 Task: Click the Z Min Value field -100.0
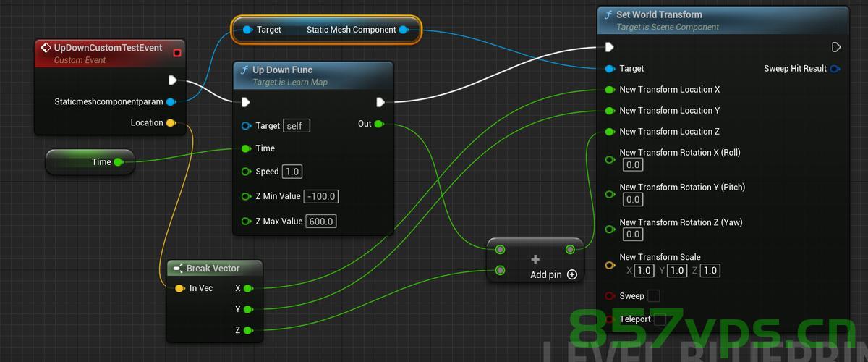point(322,196)
